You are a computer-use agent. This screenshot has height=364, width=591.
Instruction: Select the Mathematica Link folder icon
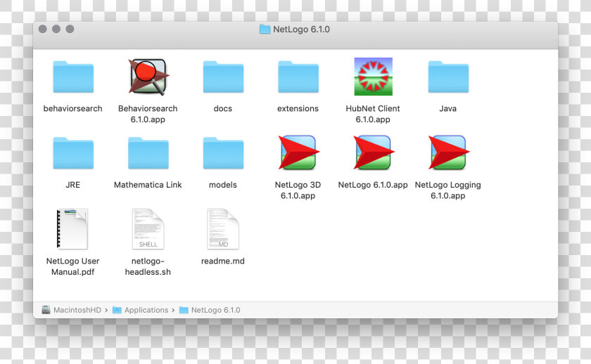[x=148, y=153]
